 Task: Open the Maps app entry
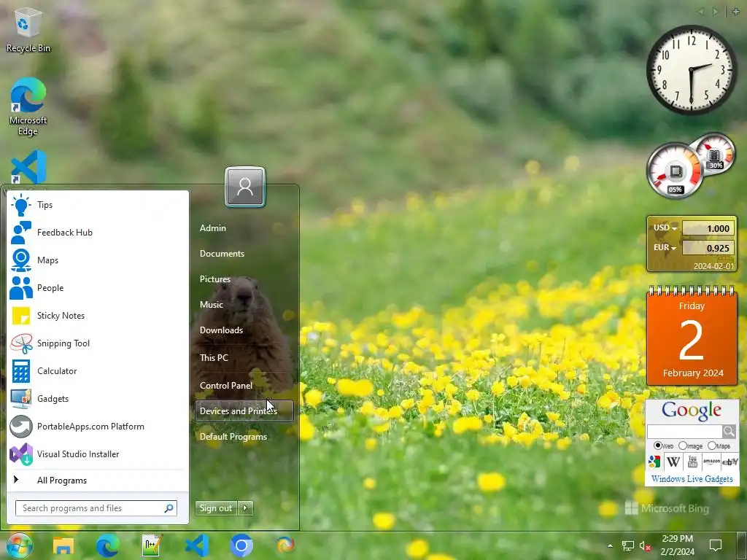pos(98,260)
